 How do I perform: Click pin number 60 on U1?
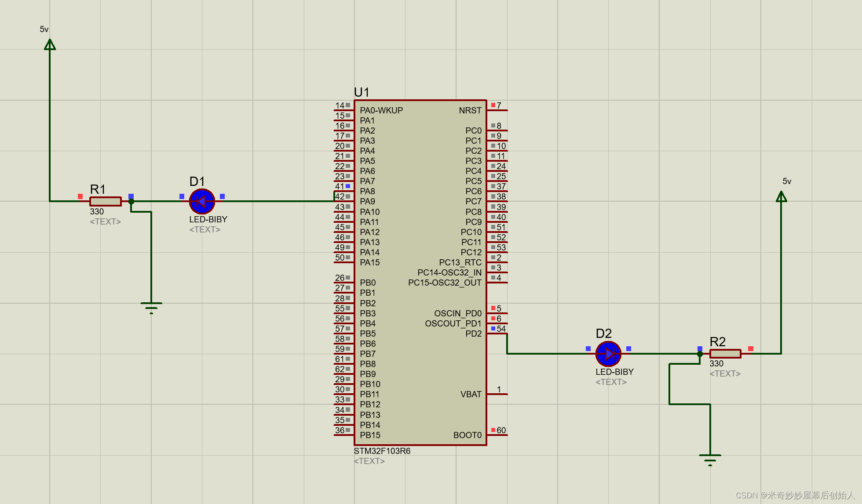click(x=501, y=430)
